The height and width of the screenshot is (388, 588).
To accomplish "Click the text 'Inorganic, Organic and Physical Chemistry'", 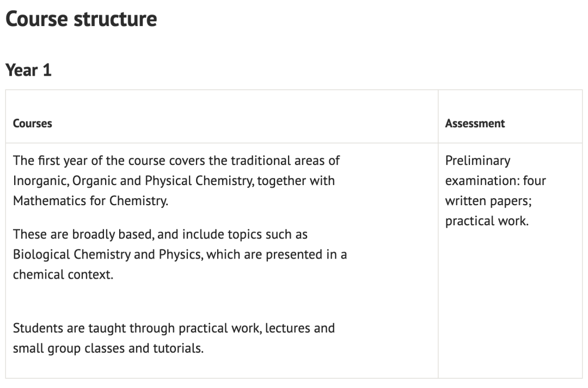I will [x=133, y=181].
